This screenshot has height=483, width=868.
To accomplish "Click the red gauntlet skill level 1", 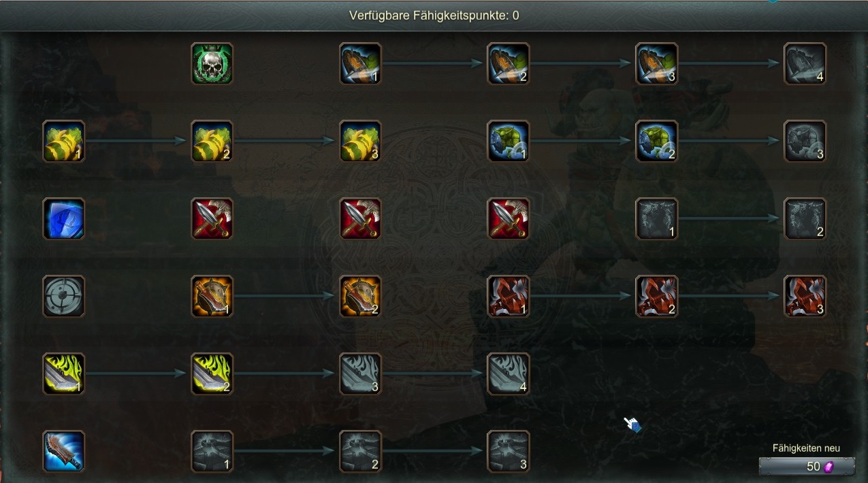I will [x=509, y=296].
